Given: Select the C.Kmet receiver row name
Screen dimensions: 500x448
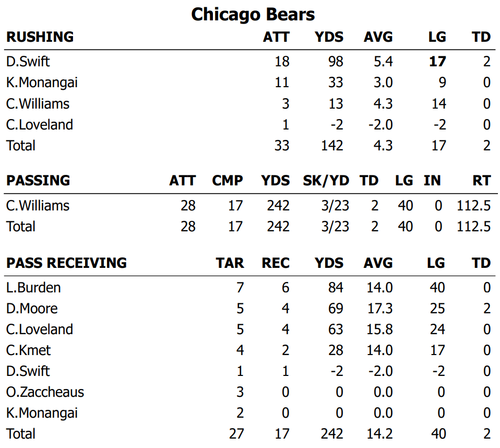Looking at the screenshot, I should [x=28, y=350].
